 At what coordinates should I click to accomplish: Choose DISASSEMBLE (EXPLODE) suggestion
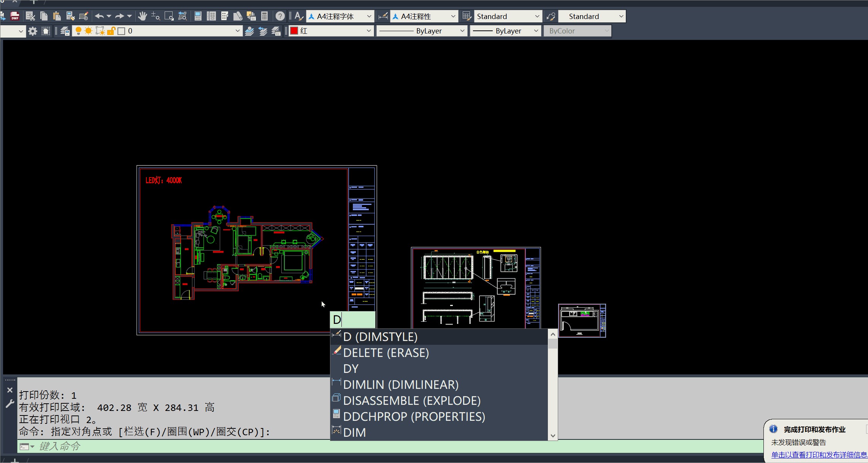[439, 401]
